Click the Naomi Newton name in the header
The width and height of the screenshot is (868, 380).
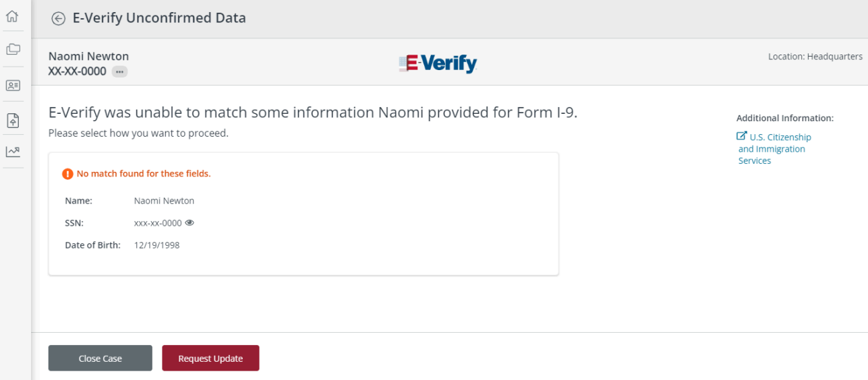88,56
